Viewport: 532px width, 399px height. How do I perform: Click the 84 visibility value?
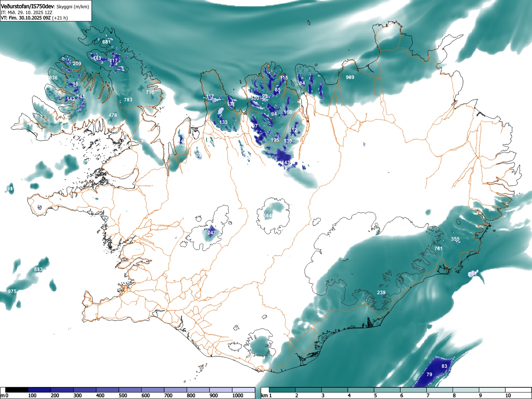pos(302,83)
